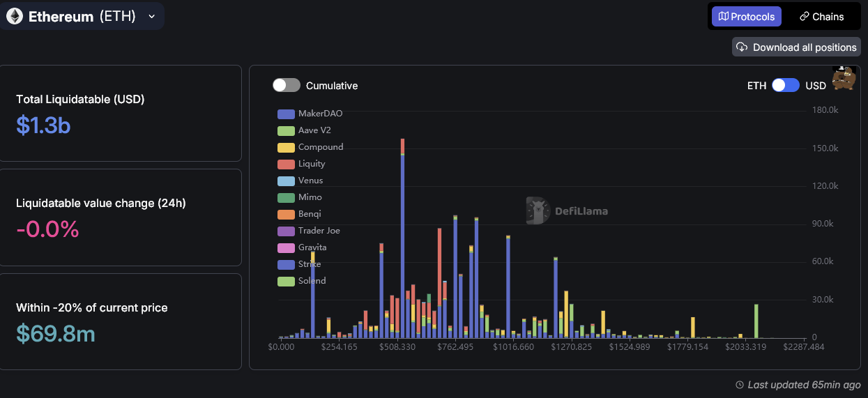Toggle the Strike legend entry
The width and height of the screenshot is (868, 398).
[300, 264]
